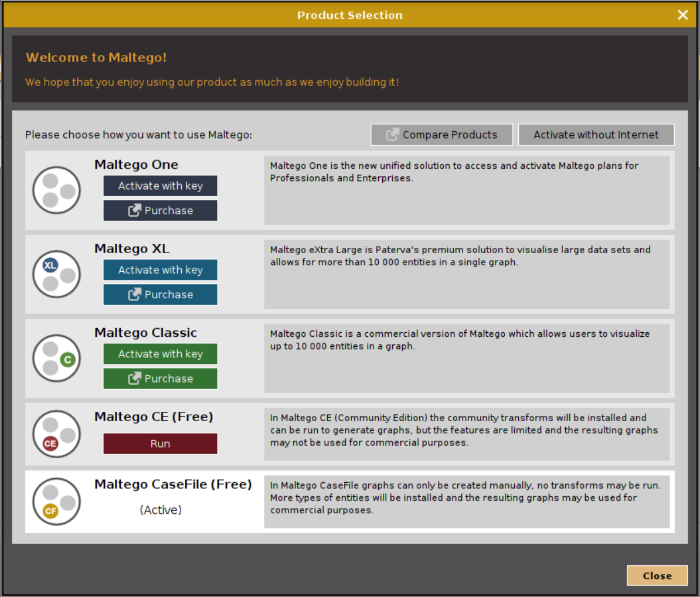
Task: Activate Maltego XL with key
Action: 160,270
